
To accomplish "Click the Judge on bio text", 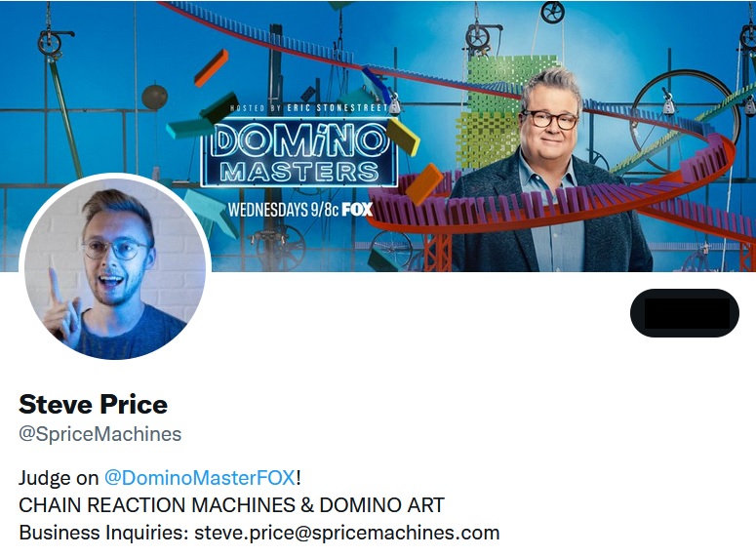I will click(59, 478).
